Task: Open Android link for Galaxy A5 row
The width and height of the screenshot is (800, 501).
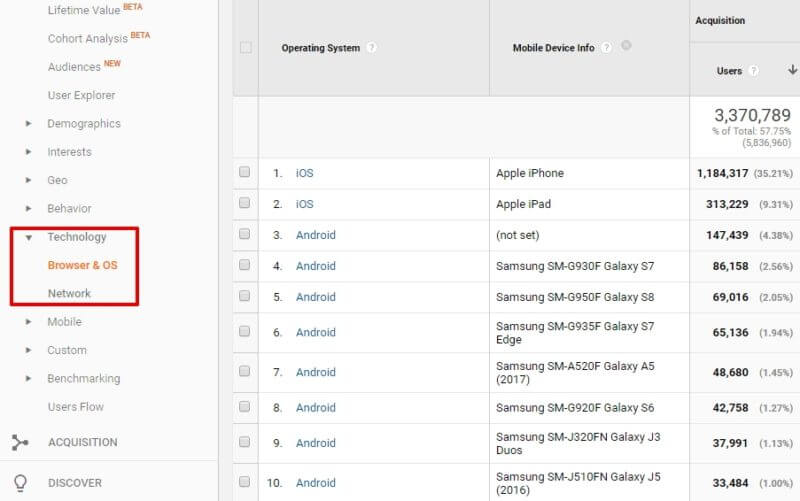Action: click(316, 372)
